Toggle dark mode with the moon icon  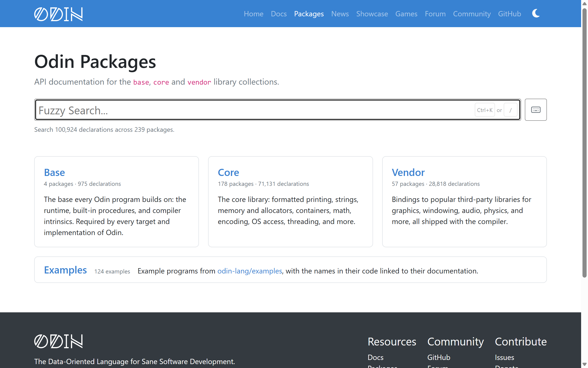coord(536,13)
